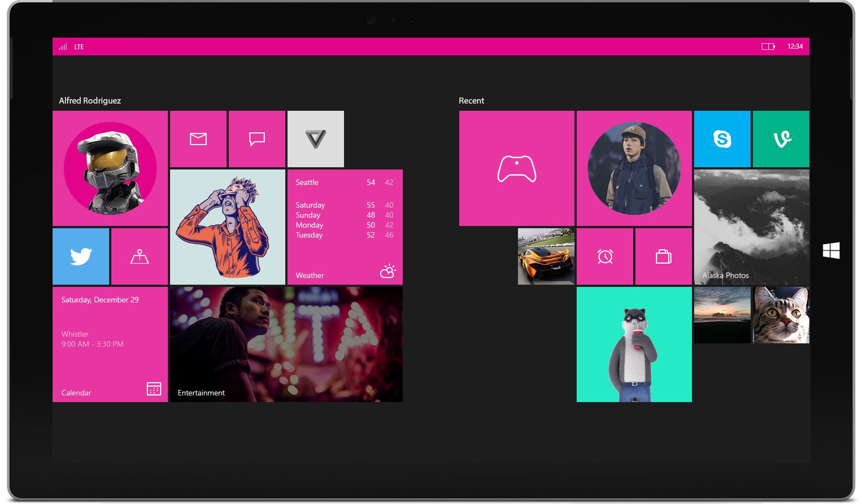Viewport: 862px width, 504px height.
Task: Open the cat photo thumbnail
Action: point(781,315)
